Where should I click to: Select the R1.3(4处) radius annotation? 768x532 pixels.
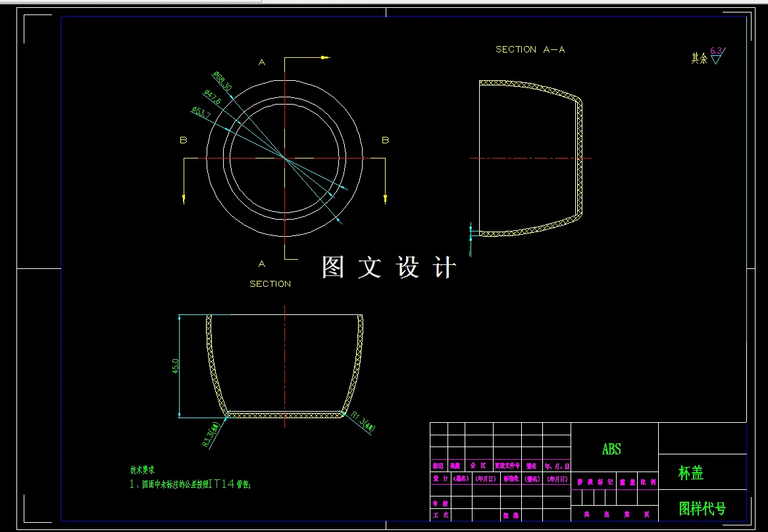(x=363, y=422)
